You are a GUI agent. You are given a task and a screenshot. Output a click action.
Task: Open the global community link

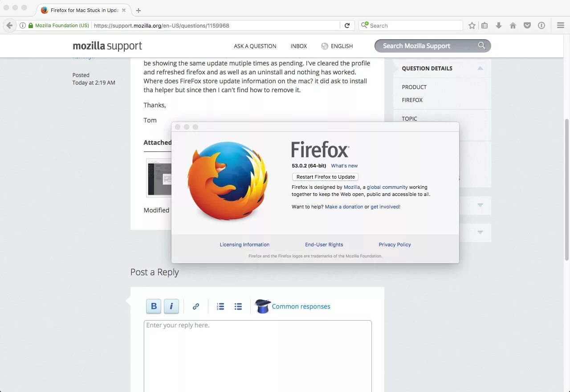click(387, 187)
